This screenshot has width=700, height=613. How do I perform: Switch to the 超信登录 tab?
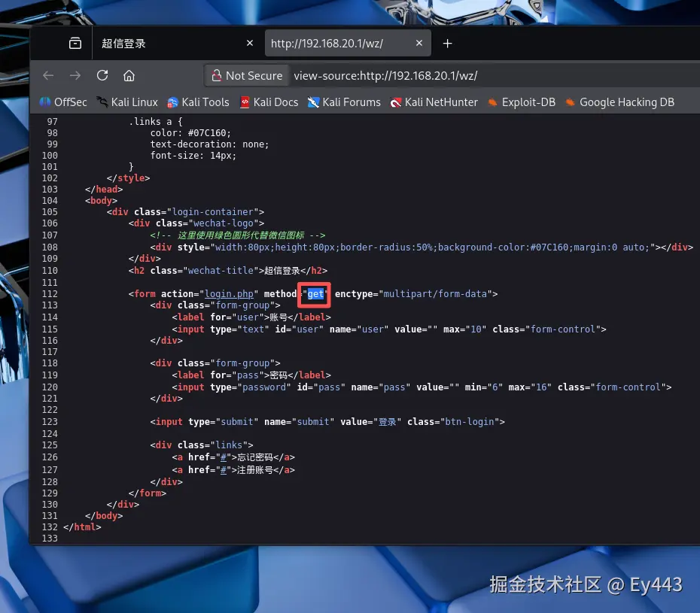(174, 44)
